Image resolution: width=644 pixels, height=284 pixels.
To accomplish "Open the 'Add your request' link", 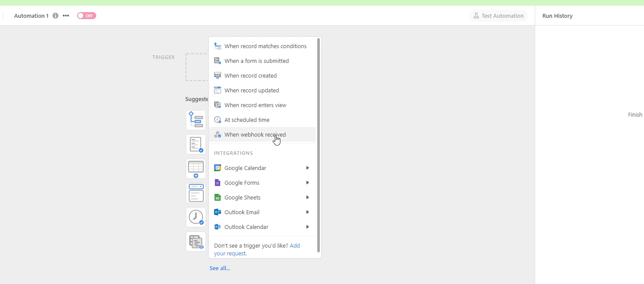I will tap(295, 246).
